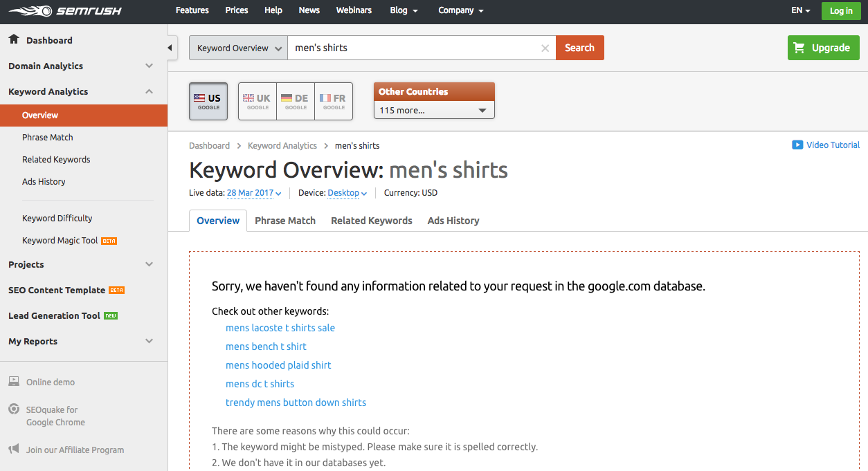Image resolution: width=868 pixels, height=471 pixels.
Task: Open Webinars in the top menu
Action: pos(354,11)
